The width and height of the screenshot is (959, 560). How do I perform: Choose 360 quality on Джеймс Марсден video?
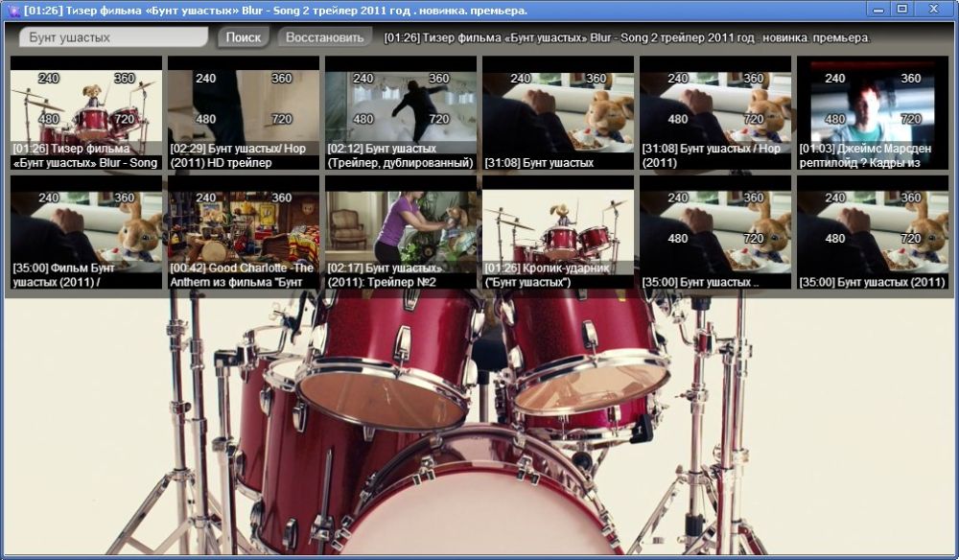[911, 79]
